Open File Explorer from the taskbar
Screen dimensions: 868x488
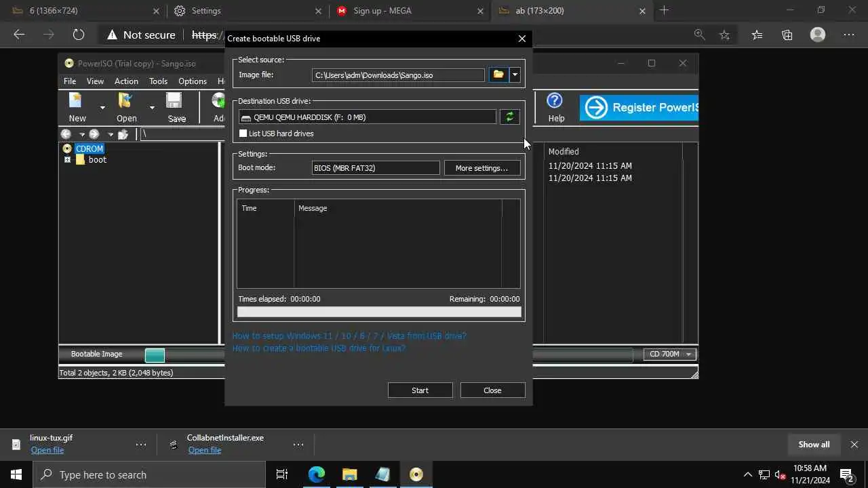coord(349,474)
